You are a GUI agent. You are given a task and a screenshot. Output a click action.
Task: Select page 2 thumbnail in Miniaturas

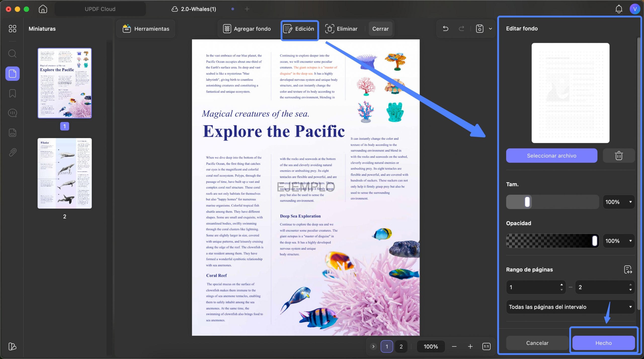point(65,173)
